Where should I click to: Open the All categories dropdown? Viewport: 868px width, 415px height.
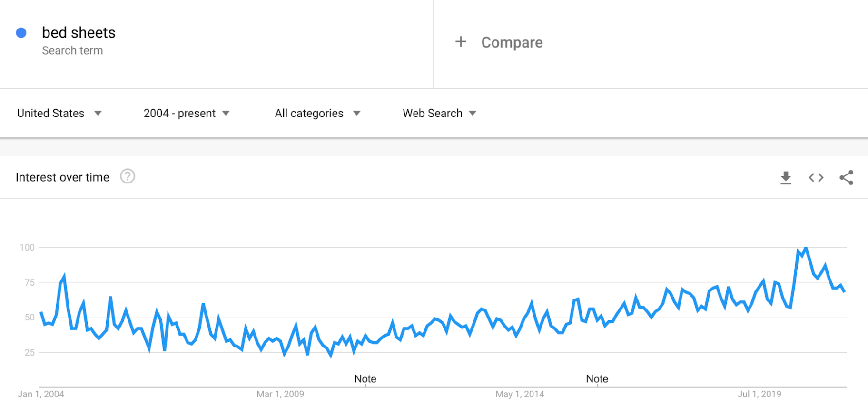coord(317,113)
